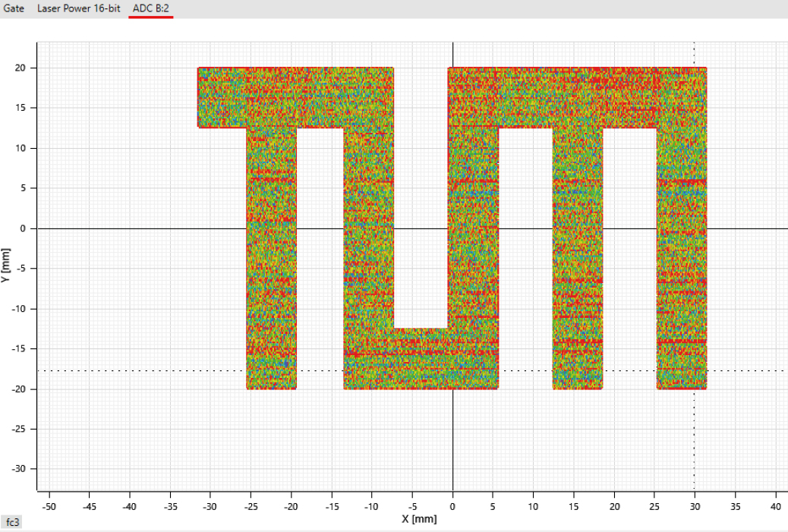Select the ADC B:2 tab
Viewport: 788px width, 532px height.
(151, 8)
